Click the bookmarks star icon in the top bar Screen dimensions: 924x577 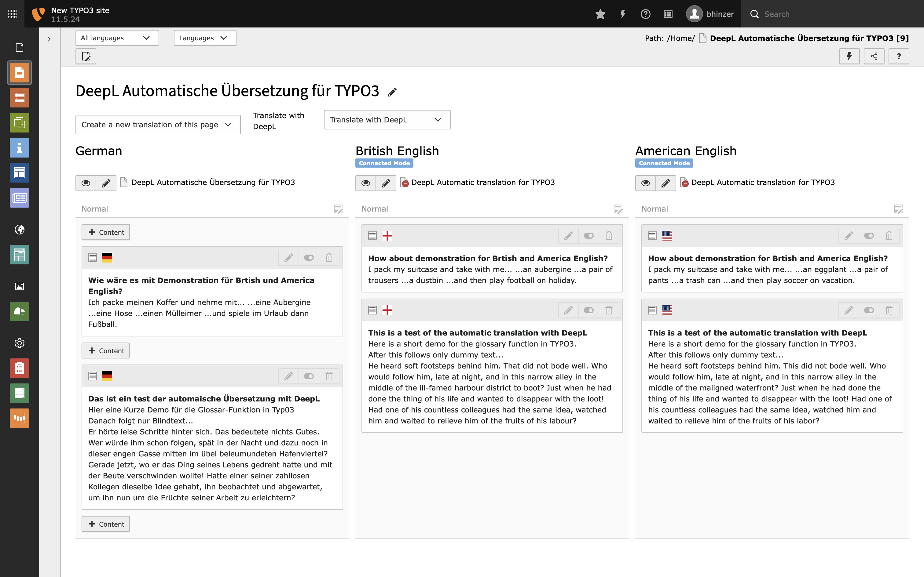600,14
